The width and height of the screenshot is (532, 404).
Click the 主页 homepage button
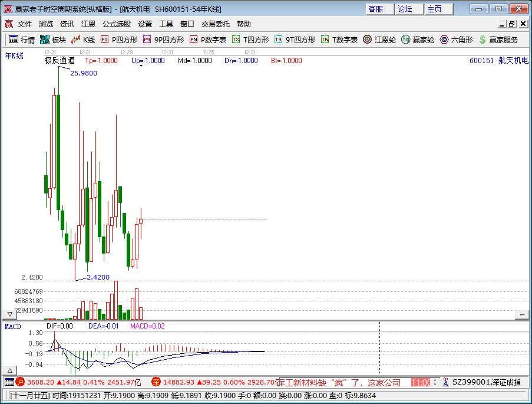[x=439, y=9]
